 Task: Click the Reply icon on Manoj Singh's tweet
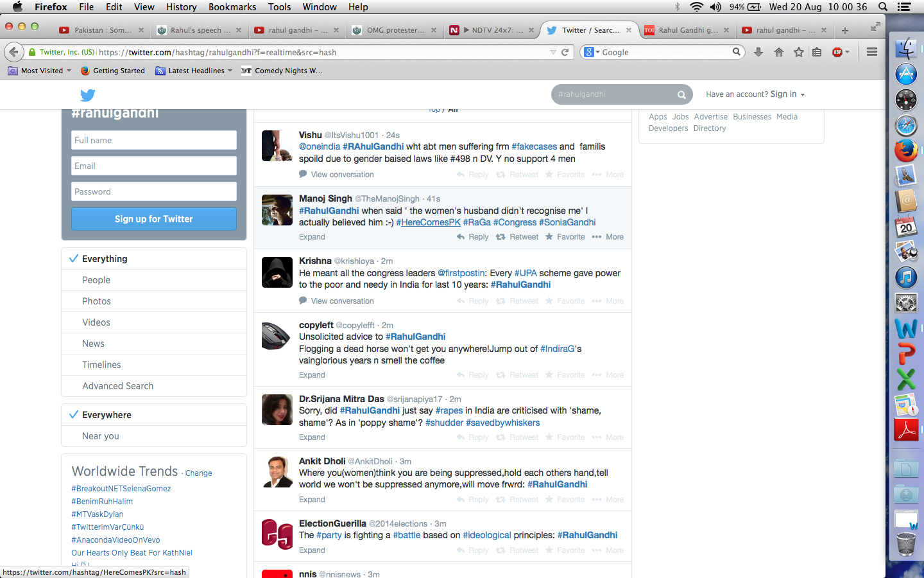(461, 237)
